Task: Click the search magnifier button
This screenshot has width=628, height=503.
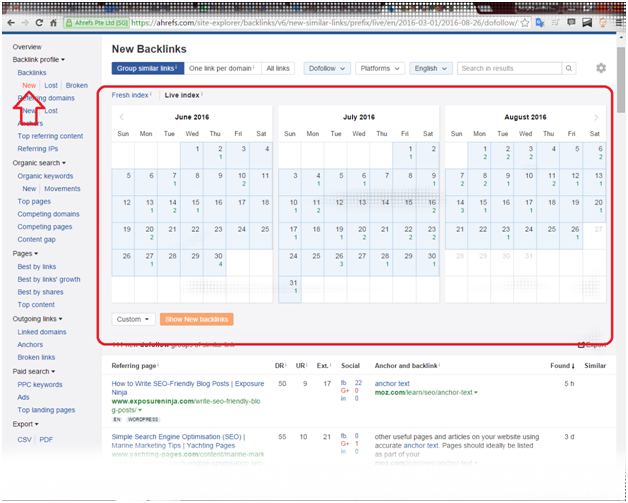Action: [569, 68]
